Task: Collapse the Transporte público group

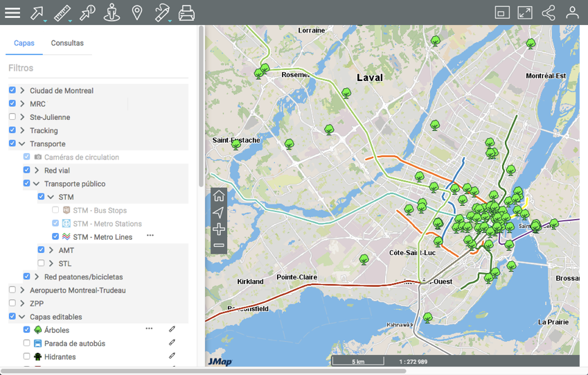Action: 37,184
